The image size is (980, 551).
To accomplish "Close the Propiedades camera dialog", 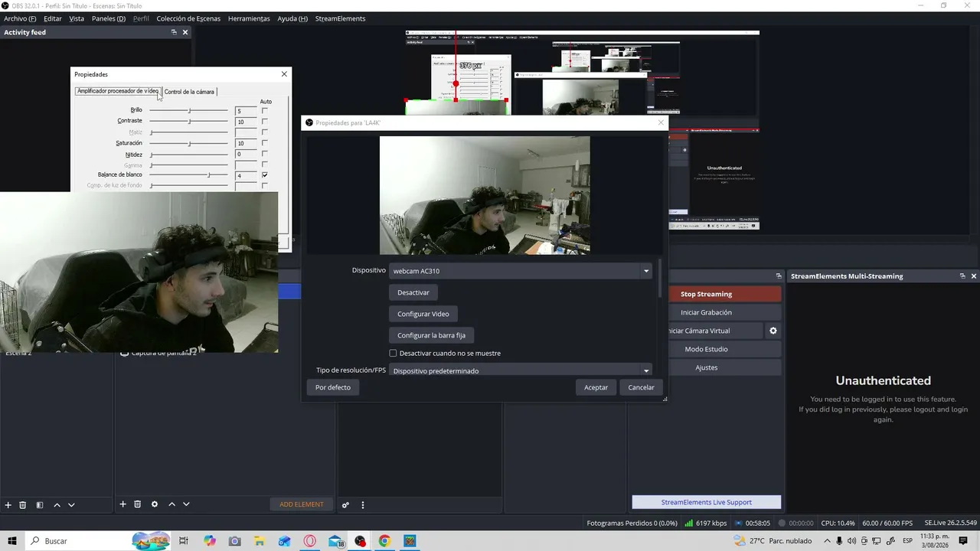I will 284,74.
